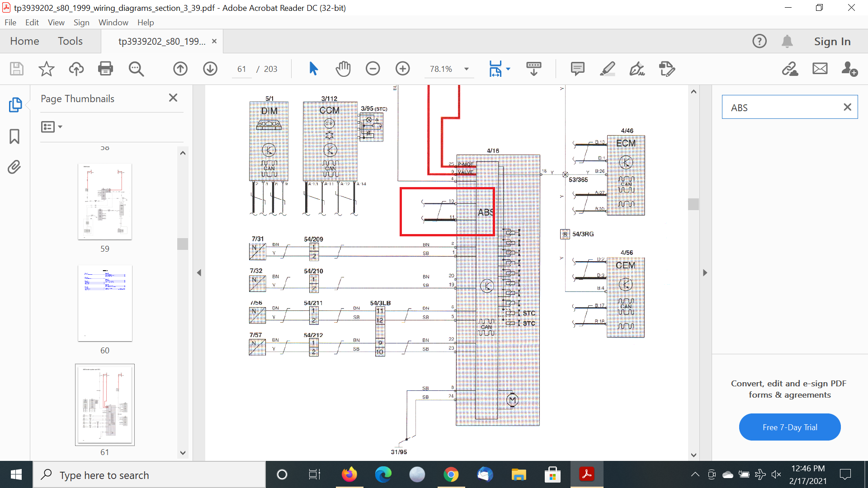Select the page 59 thumbnail

click(x=105, y=202)
